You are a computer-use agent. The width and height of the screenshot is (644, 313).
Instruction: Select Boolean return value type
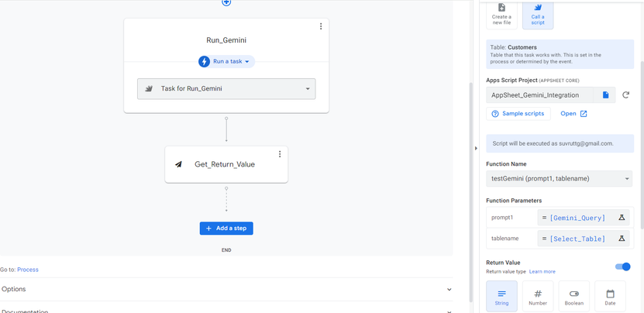(573, 296)
